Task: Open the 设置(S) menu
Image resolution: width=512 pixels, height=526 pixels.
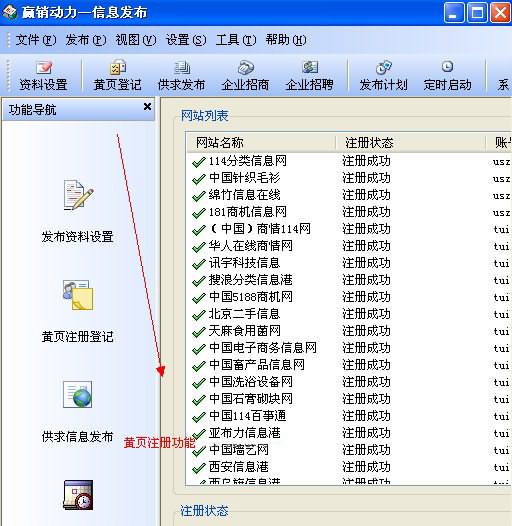Action: pos(186,40)
